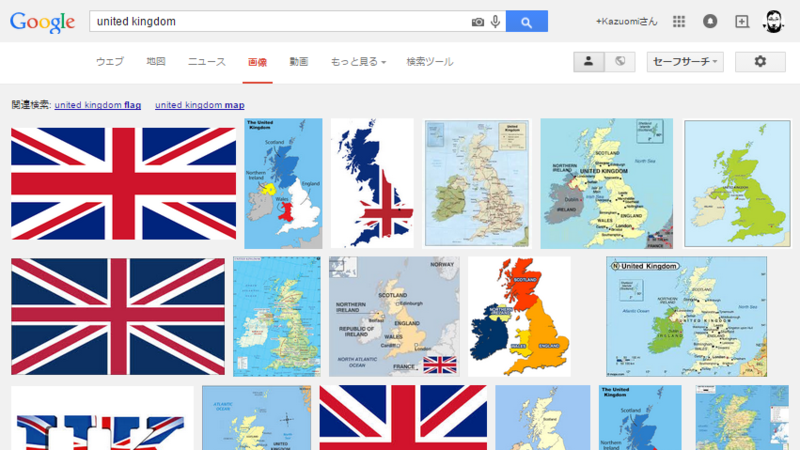
Task: Toggle global results globe icon
Action: (620, 62)
